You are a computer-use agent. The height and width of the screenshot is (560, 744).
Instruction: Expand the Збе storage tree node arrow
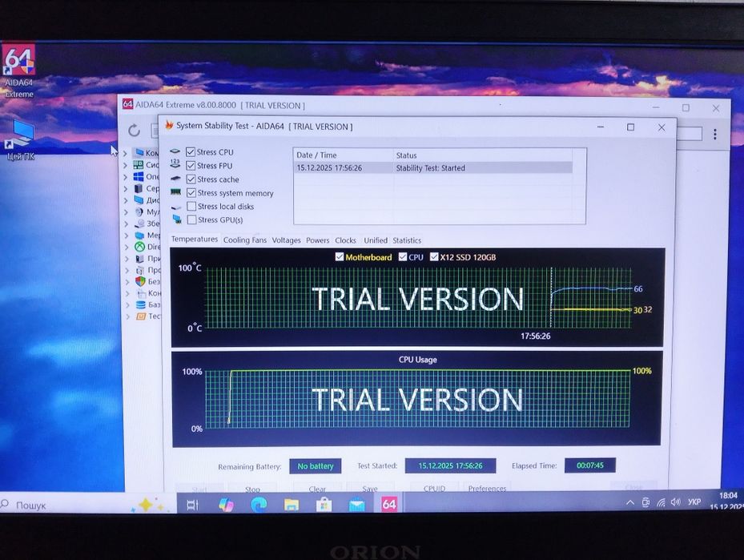click(x=127, y=224)
